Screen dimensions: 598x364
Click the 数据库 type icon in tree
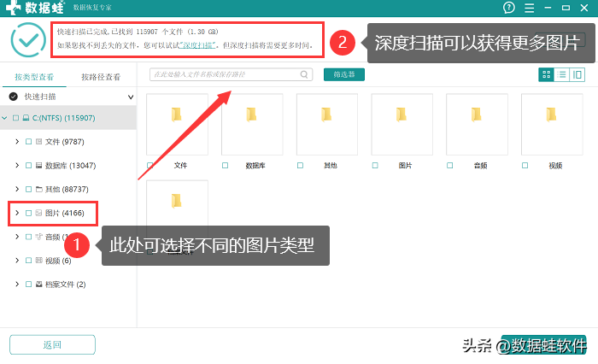[38, 165]
